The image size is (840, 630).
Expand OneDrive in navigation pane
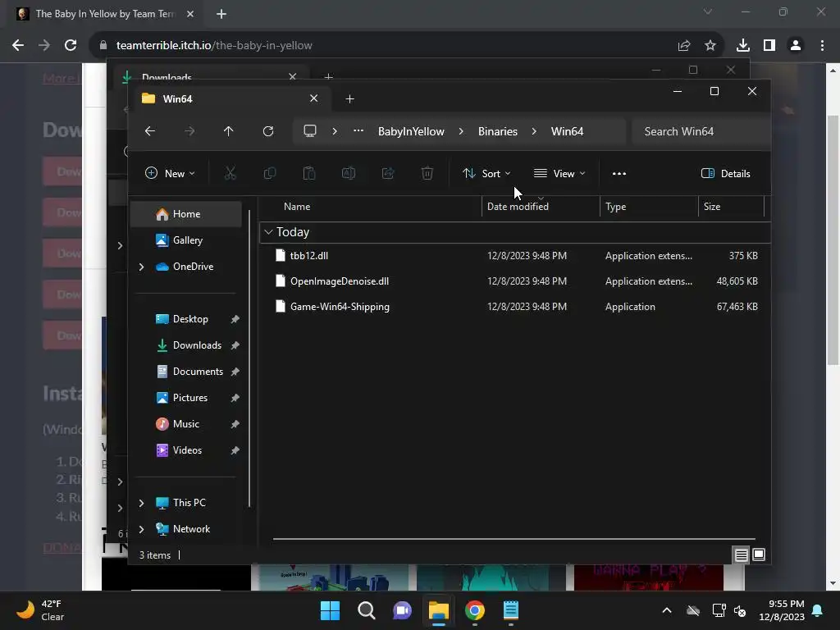(x=141, y=267)
